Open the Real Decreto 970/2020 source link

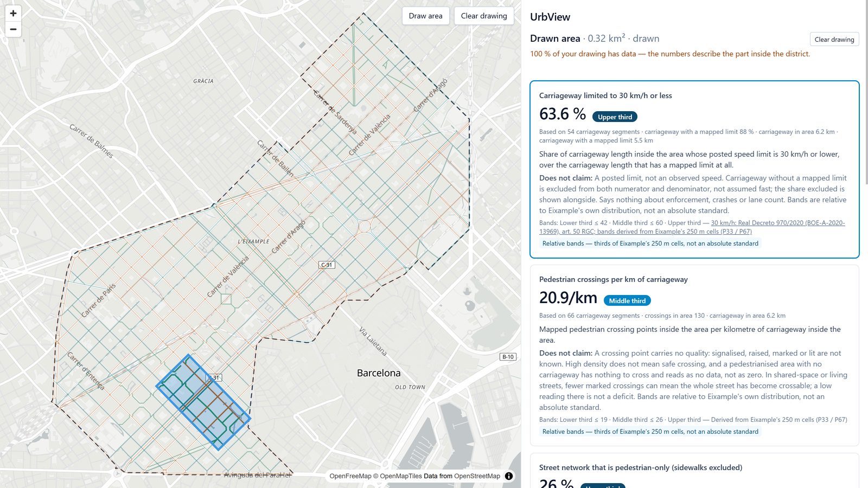[x=692, y=227]
